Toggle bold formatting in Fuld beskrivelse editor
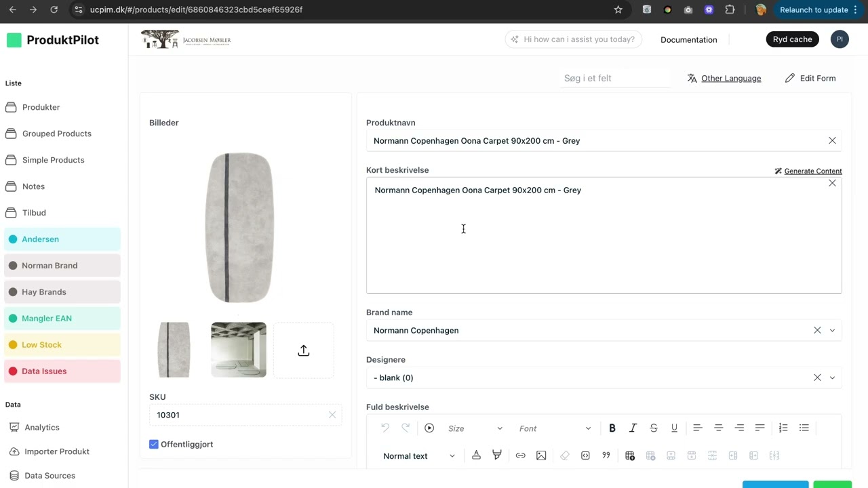Viewport: 868px width, 488px height. coord(612,428)
